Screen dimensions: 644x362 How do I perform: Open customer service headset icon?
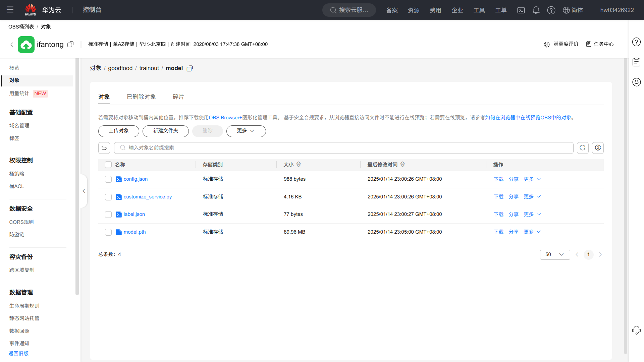click(x=636, y=330)
